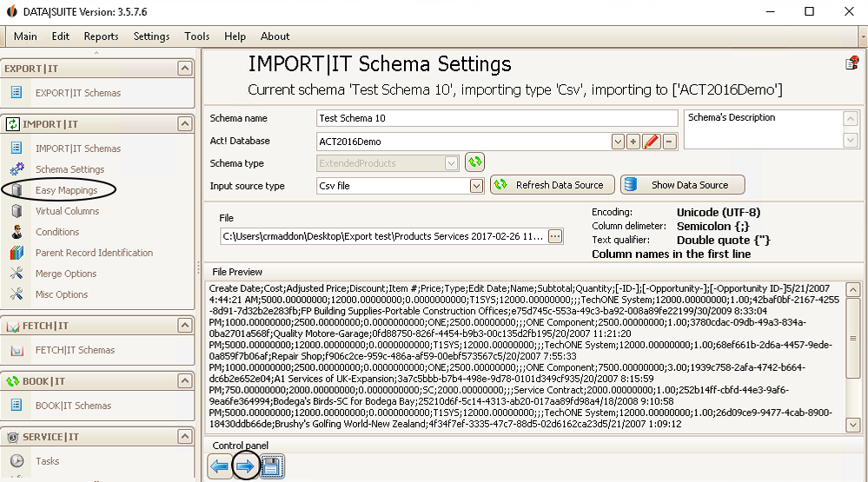Screen dimensions: 868x482
Task: Click the File Preview scrollbar thumb
Action: click(853, 338)
